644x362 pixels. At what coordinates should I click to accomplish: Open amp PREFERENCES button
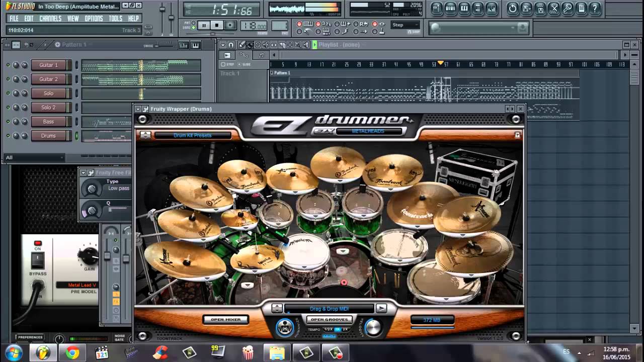[x=30, y=337]
